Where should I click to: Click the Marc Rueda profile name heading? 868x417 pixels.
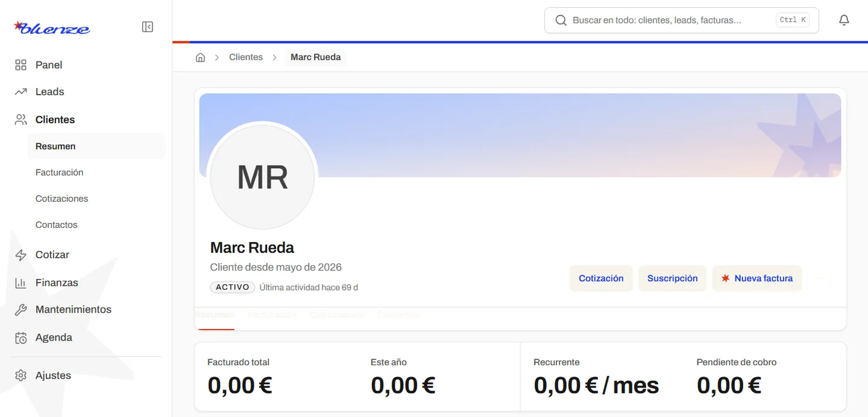252,248
